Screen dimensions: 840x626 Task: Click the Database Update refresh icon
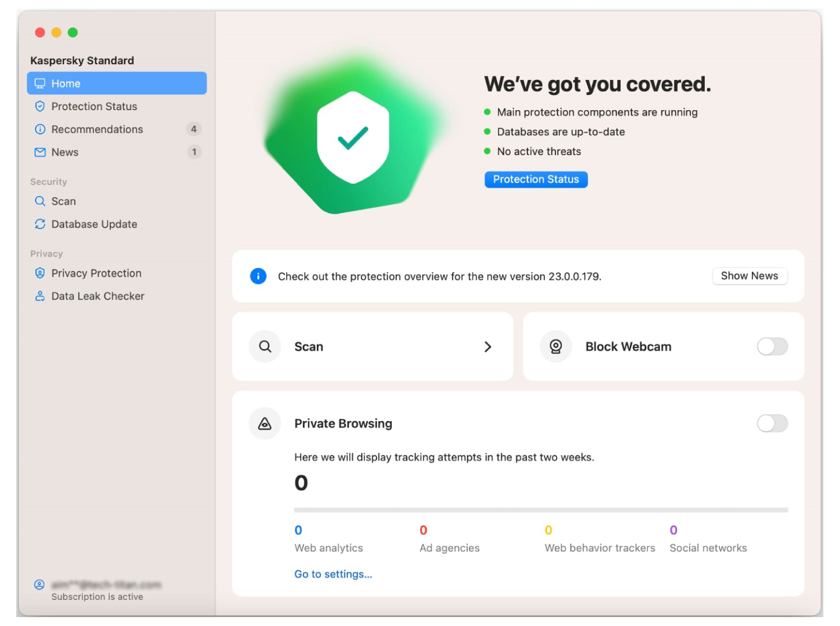(x=40, y=224)
